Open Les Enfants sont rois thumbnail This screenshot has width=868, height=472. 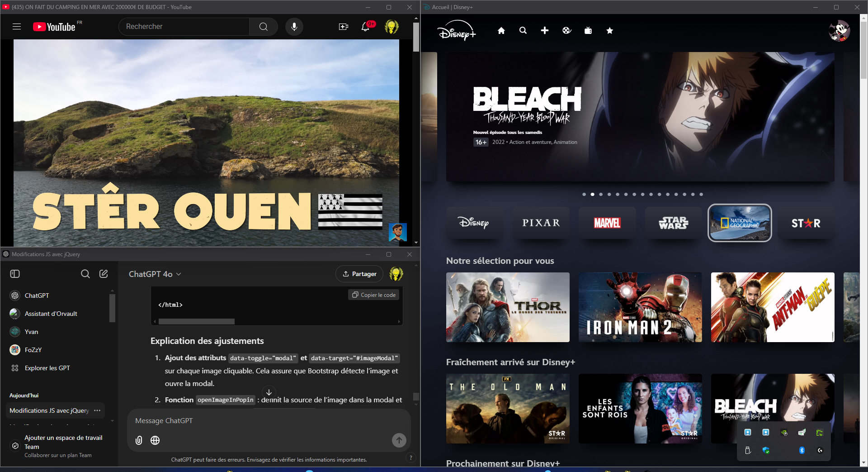tap(640, 409)
